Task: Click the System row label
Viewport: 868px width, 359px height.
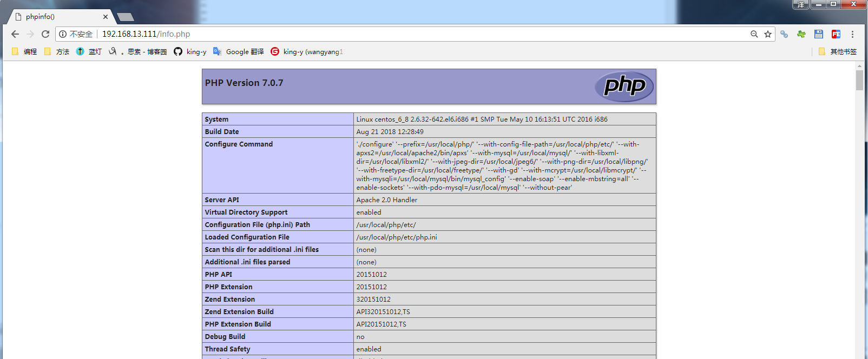Action: pos(216,119)
